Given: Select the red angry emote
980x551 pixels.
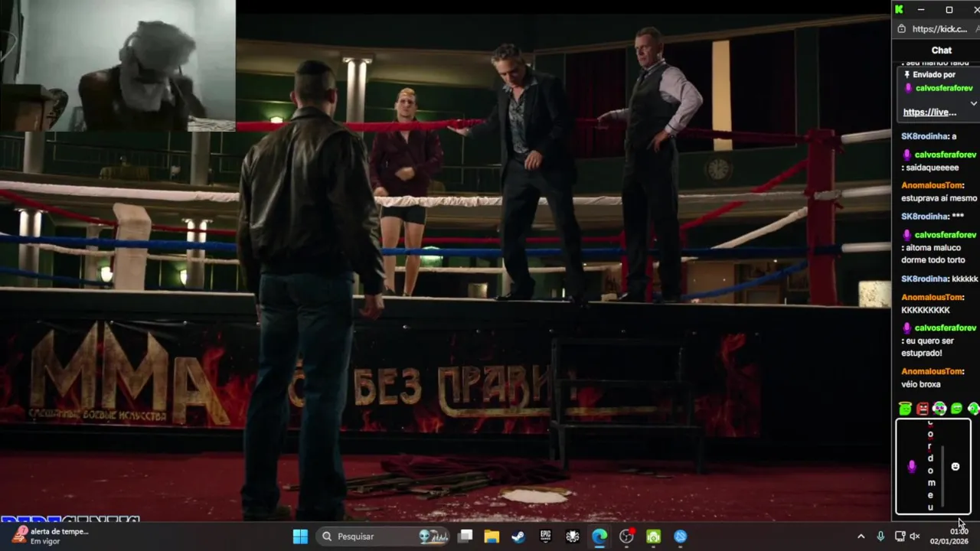Looking at the screenshot, I should pos(922,409).
